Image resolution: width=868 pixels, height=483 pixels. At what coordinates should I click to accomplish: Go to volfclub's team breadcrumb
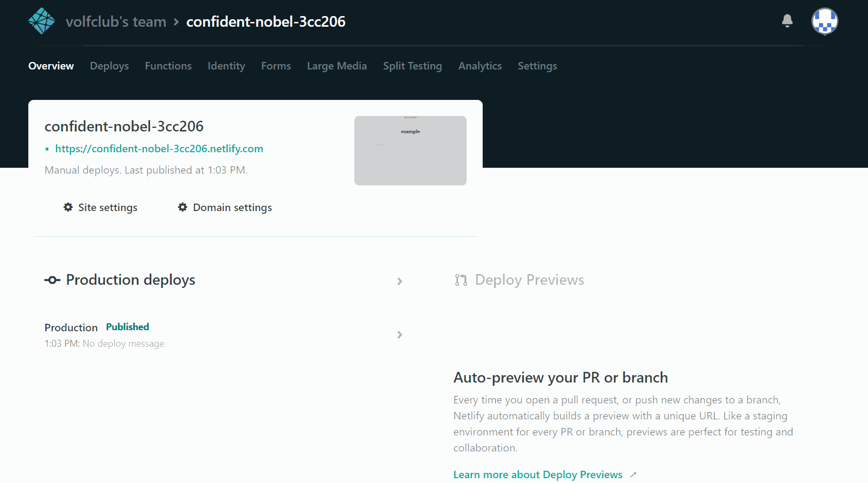(116, 22)
